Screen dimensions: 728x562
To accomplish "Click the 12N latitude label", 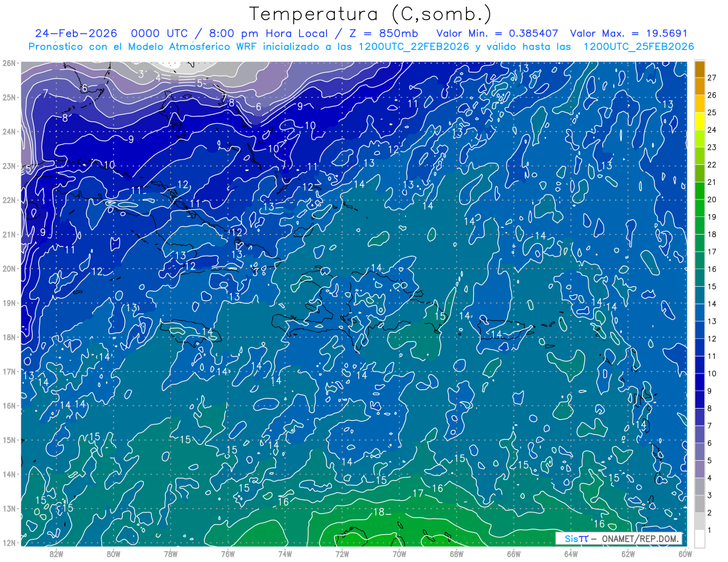I will [x=9, y=543].
